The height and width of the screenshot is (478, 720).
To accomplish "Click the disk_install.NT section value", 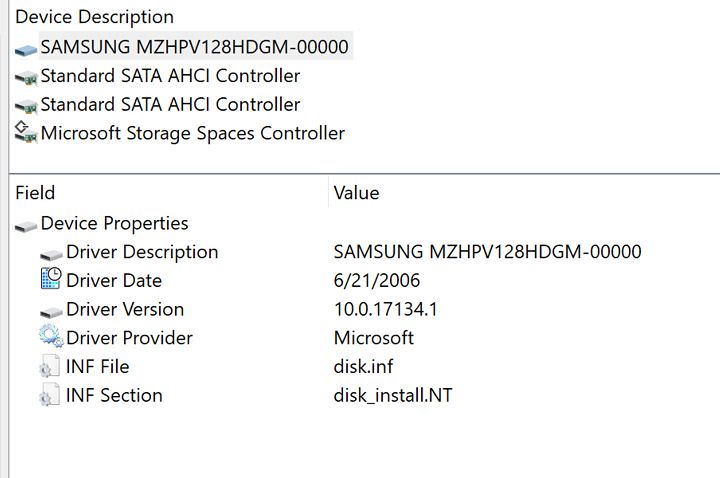I will (392, 395).
